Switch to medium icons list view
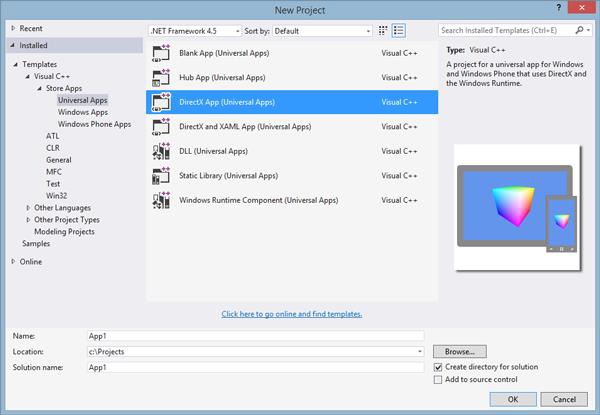600x415 pixels. (x=398, y=31)
